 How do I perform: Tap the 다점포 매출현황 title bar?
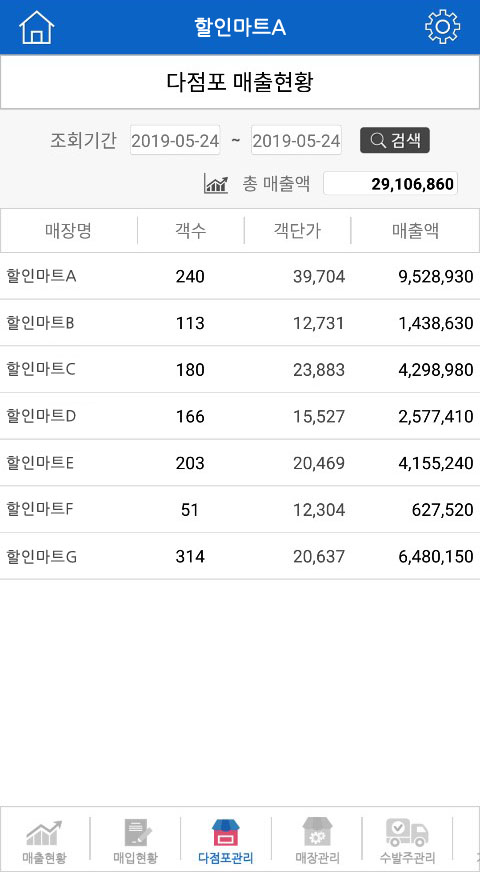pyautogui.click(x=240, y=82)
